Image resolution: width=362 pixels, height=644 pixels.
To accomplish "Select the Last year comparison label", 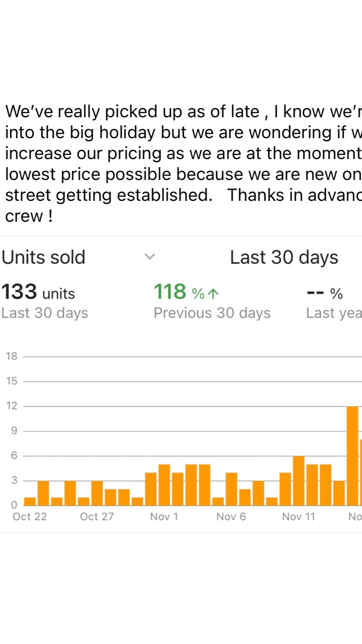I will tap(333, 313).
